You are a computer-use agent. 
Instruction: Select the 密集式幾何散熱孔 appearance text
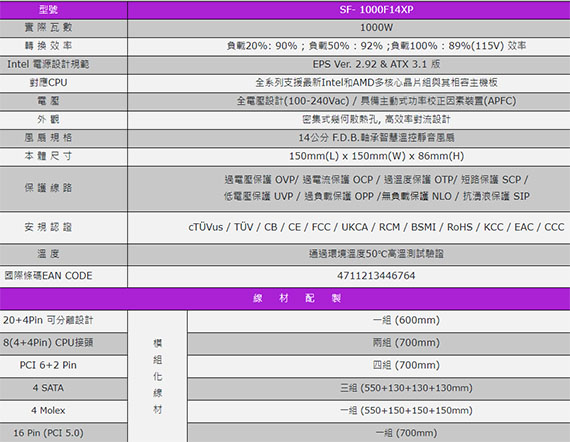[x=376, y=119]
